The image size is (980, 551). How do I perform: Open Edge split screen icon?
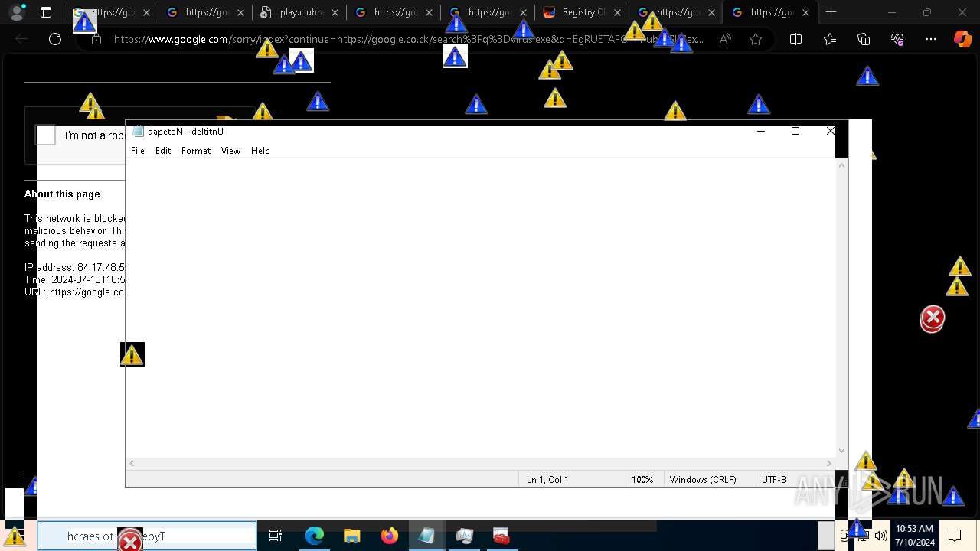pyautogui.click(x=795, y=39)
